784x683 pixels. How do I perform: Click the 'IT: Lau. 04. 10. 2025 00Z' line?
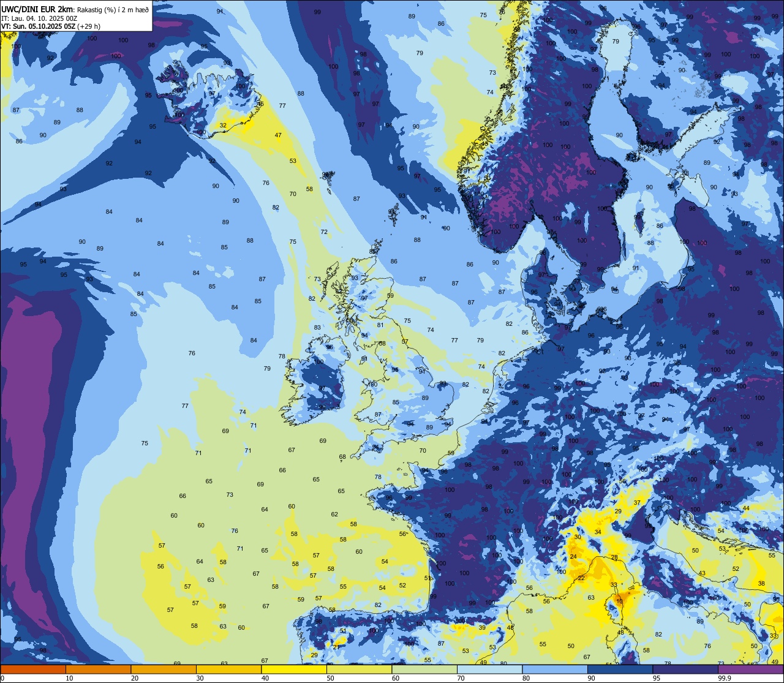(39, 18)
